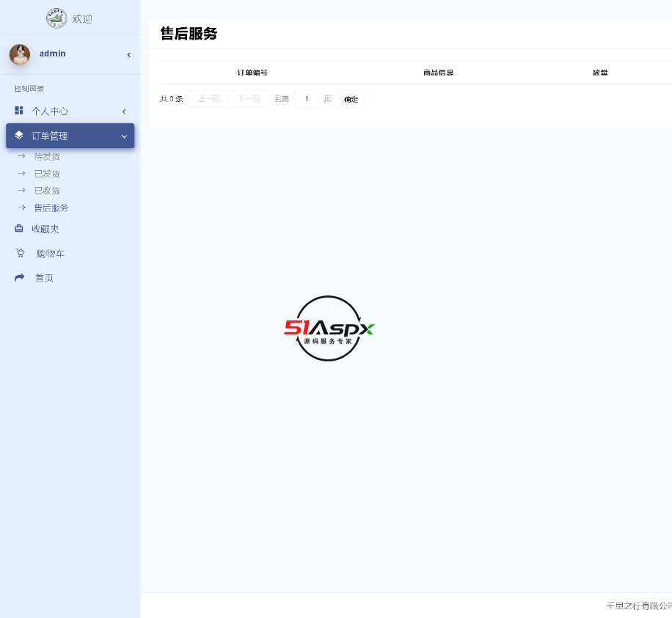
Task: Click the 数量 column header
Action: (x=600, y=73)
